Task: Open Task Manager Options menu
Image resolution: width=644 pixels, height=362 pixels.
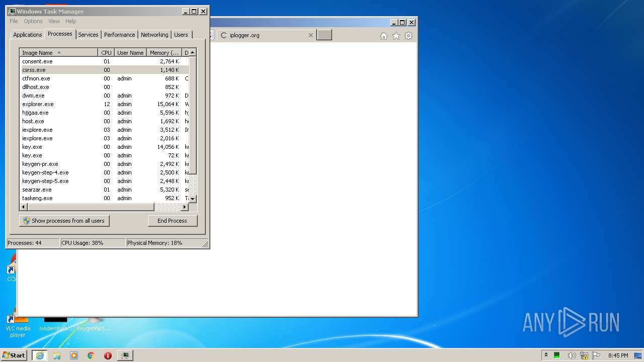Action: (33, 21)
